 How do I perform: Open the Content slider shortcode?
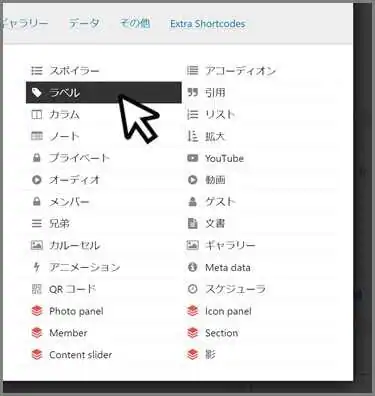[104, 355]
